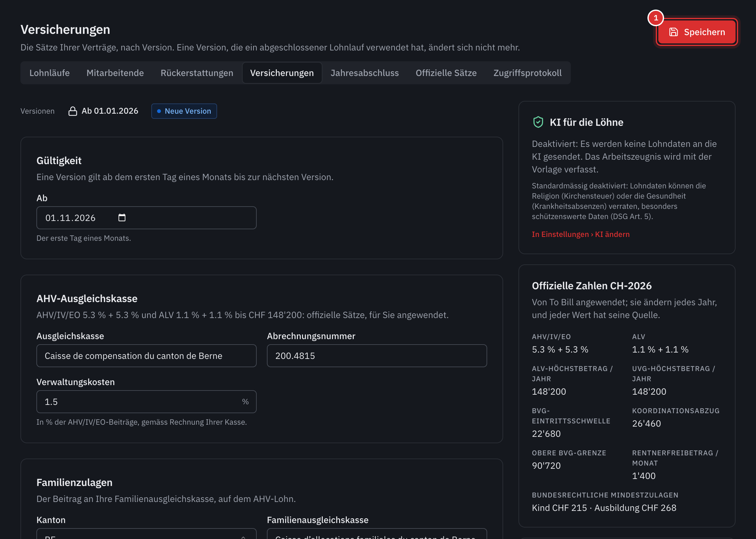Viewport: 756px width, 539px height.
Task: Click the Ausgleichskasse input field
Action: pyautogui.click(x=146, y=355)
